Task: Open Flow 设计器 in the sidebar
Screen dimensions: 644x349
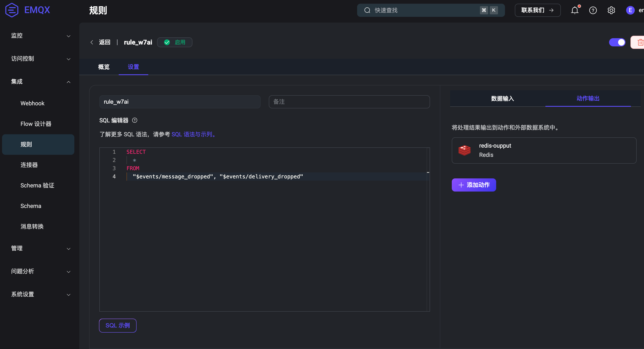Action: coord(38,124)
